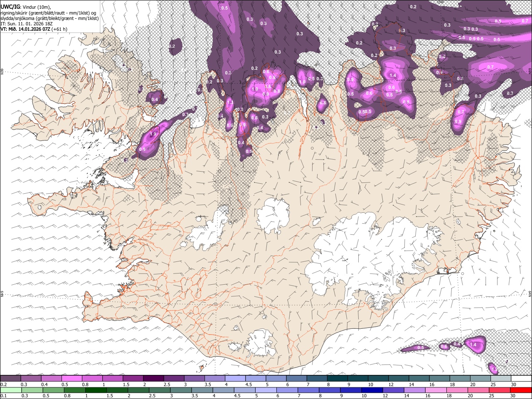
Task: Pick the dark teal top-row swatch between 8 and 9
Action: point(337,378)
